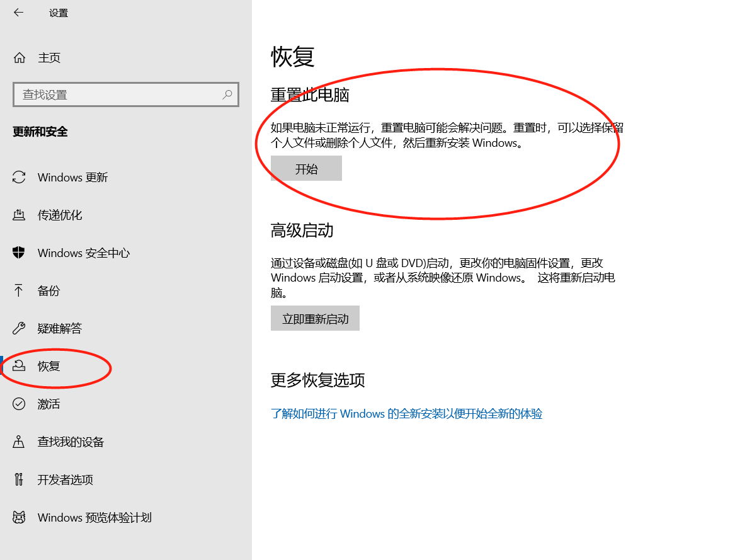Open the 恢复 section in the sidebar
This screenshot has height=560, width=747.
[x=49, y=366]
